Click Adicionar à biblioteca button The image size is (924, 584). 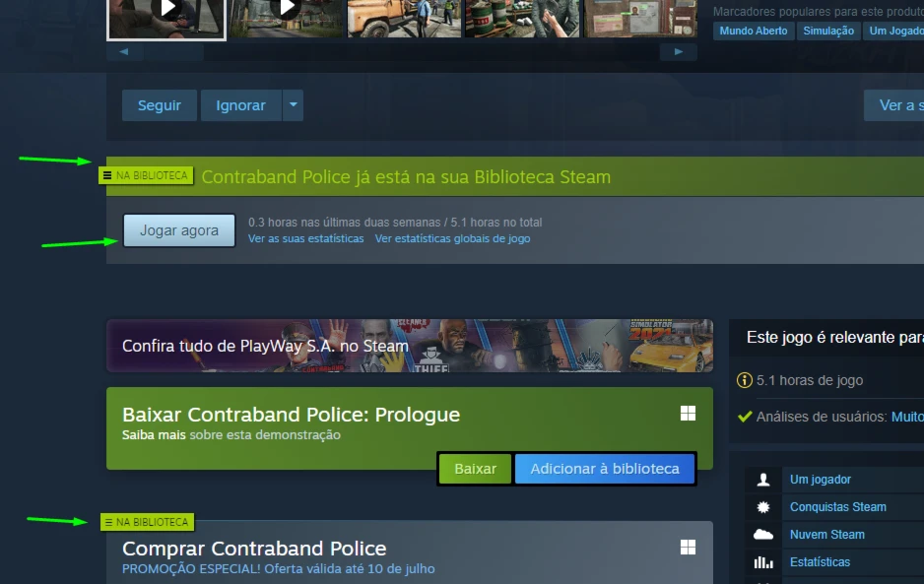coord(605,469)
